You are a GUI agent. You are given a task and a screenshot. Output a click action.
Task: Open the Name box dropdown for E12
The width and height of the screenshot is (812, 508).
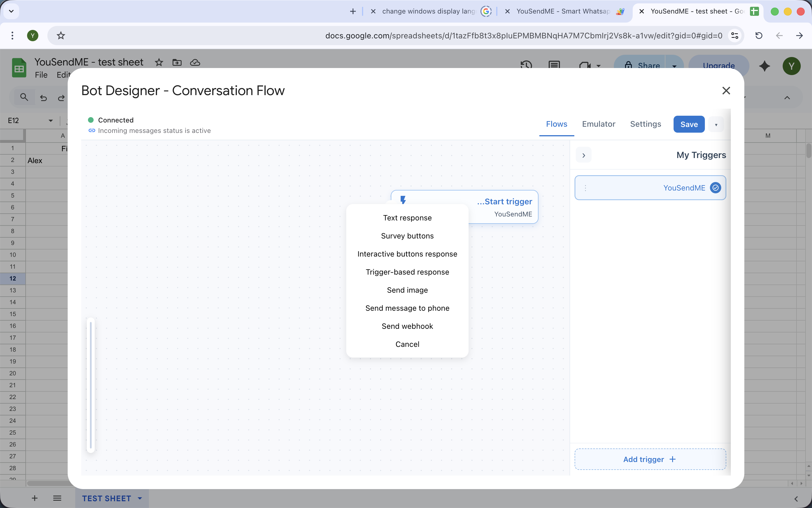[x=51, y=121]
